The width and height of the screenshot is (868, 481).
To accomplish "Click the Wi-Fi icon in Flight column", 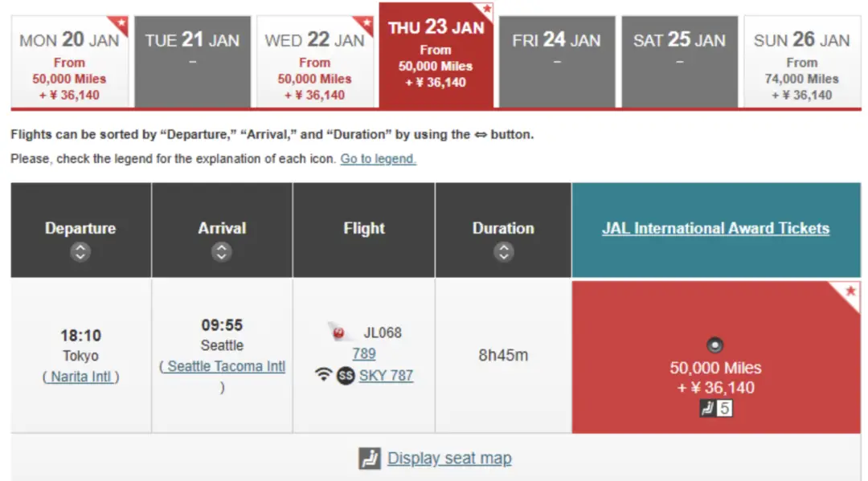I will (324, 375).
